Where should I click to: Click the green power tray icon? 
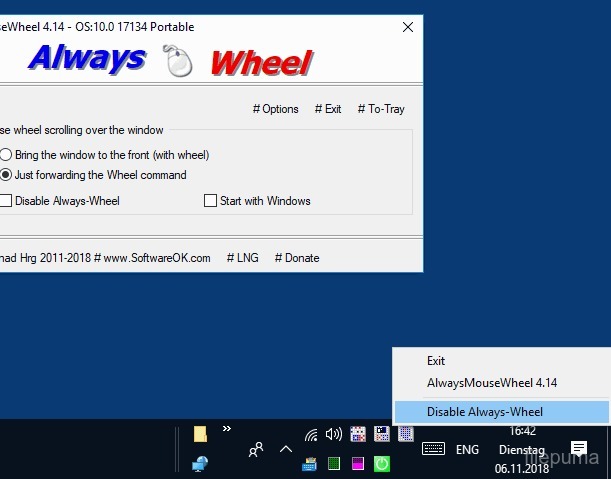pyautogui.click(x=381, y=464)
